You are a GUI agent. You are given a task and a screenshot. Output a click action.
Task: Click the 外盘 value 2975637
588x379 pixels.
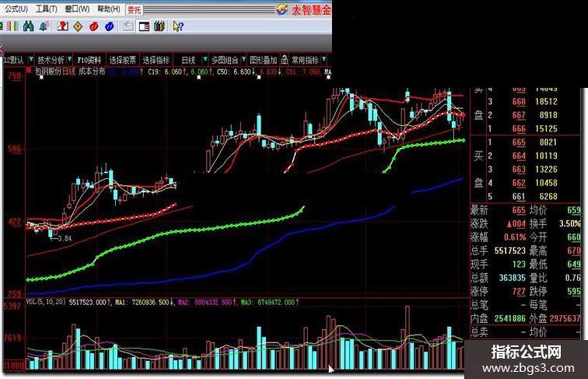click(x=565, y=319)
